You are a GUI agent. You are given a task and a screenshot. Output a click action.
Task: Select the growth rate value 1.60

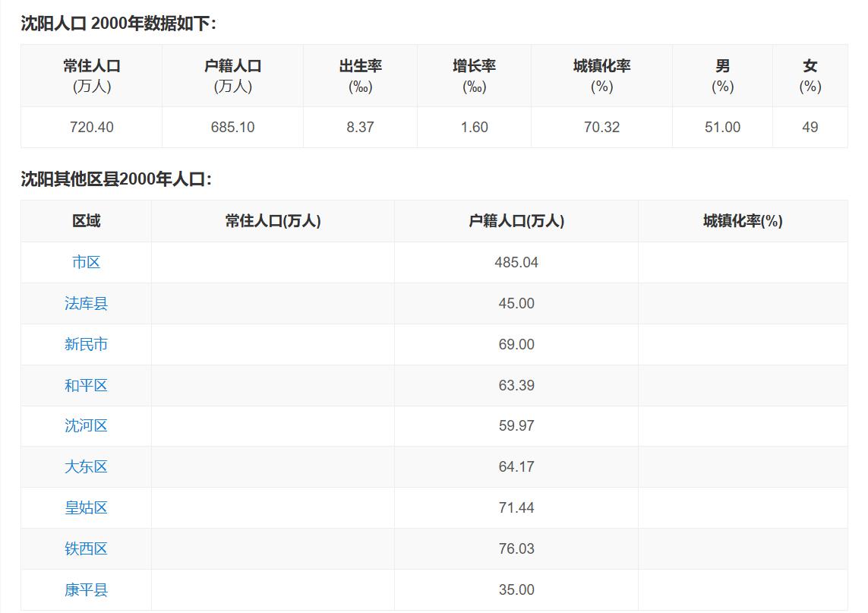point(475,127)
